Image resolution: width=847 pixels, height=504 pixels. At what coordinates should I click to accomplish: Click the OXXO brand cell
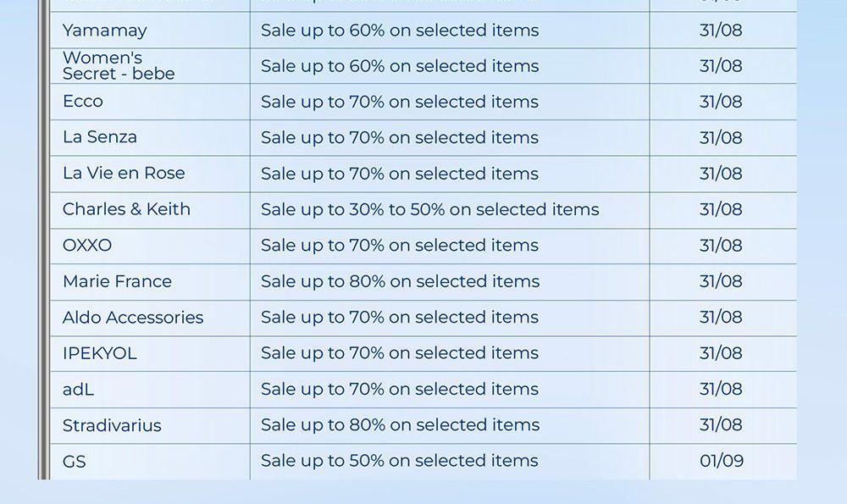[87, 246]
